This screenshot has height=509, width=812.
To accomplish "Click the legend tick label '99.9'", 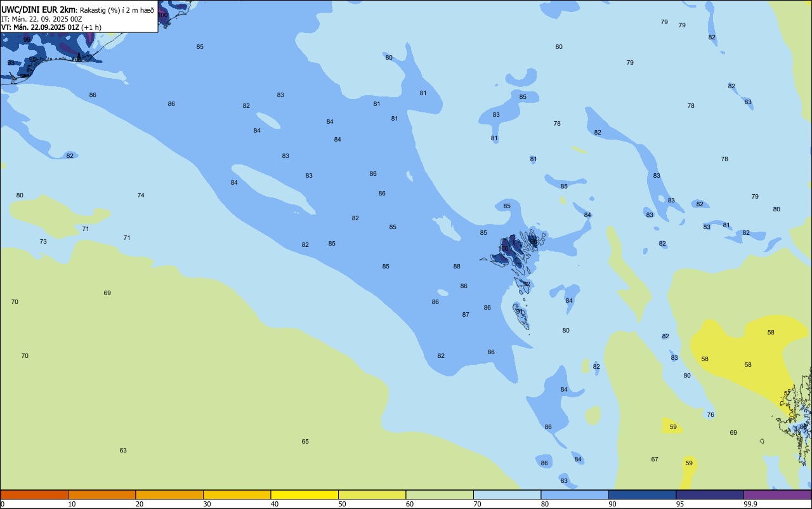I will coord(750,504).
